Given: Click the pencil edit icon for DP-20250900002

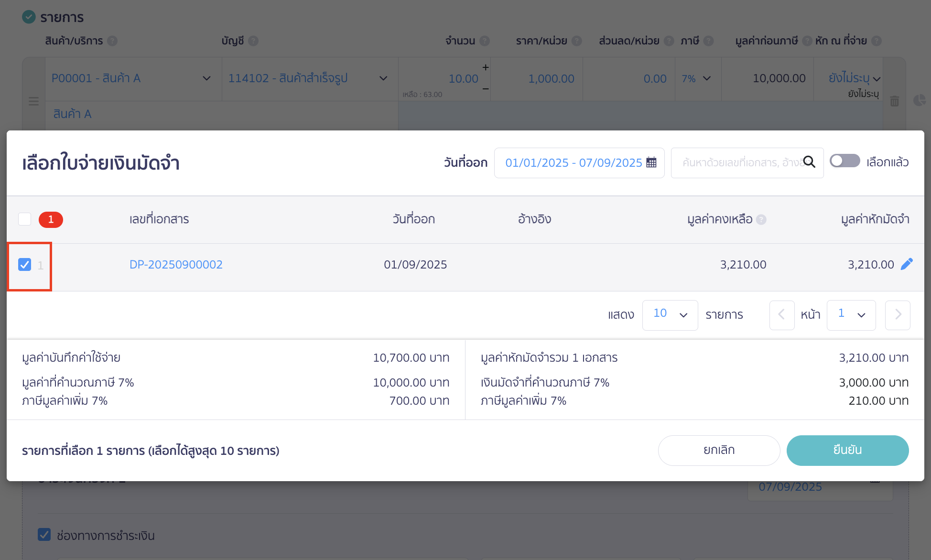Looking at the screenshot, I should tap(907, 264).
